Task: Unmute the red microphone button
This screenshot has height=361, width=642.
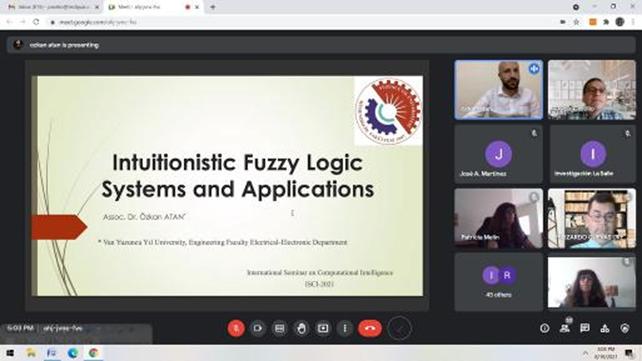Action: (x=236, y=328)
